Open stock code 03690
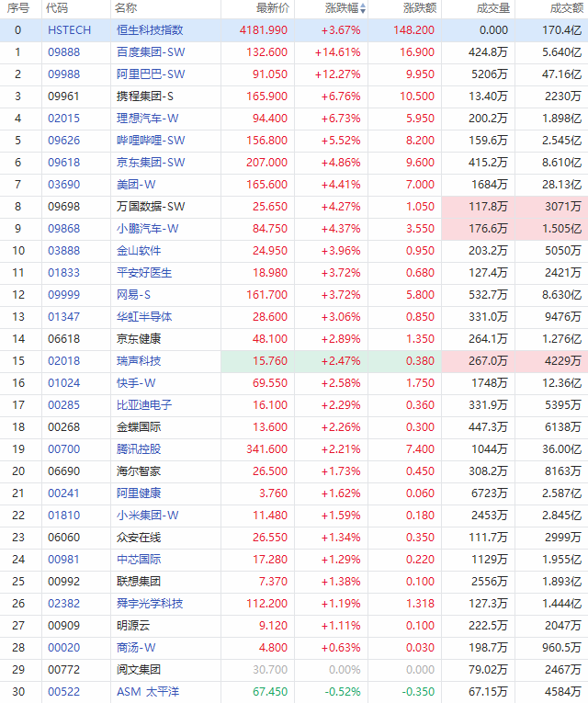This screenshot has height=703, width=588. [64, 185]
